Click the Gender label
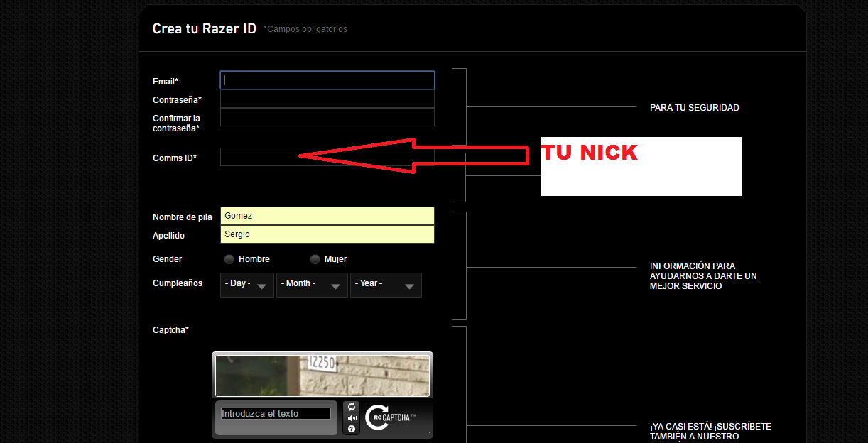This screenshot has height=443, width=868. 168,259
